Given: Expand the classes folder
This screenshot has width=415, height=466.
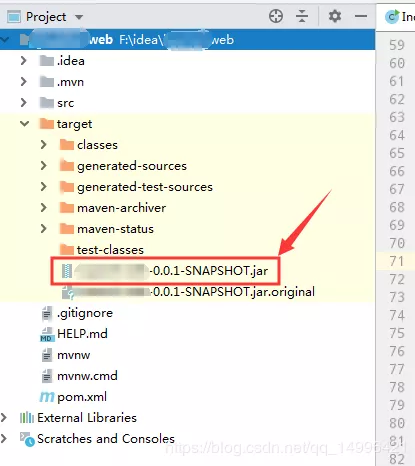Looking at the screenshot, I should click(43, 145).
